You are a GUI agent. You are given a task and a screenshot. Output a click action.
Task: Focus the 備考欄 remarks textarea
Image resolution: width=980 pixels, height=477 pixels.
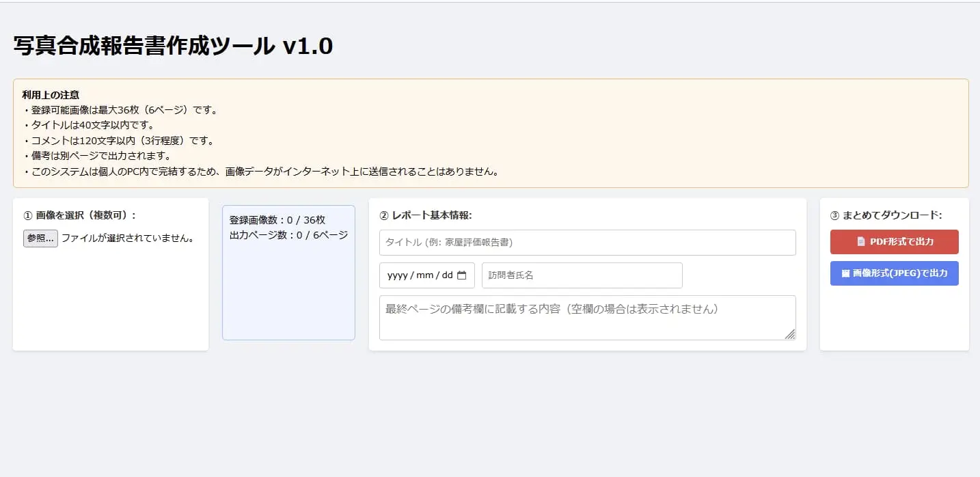[x=588, y=318]
